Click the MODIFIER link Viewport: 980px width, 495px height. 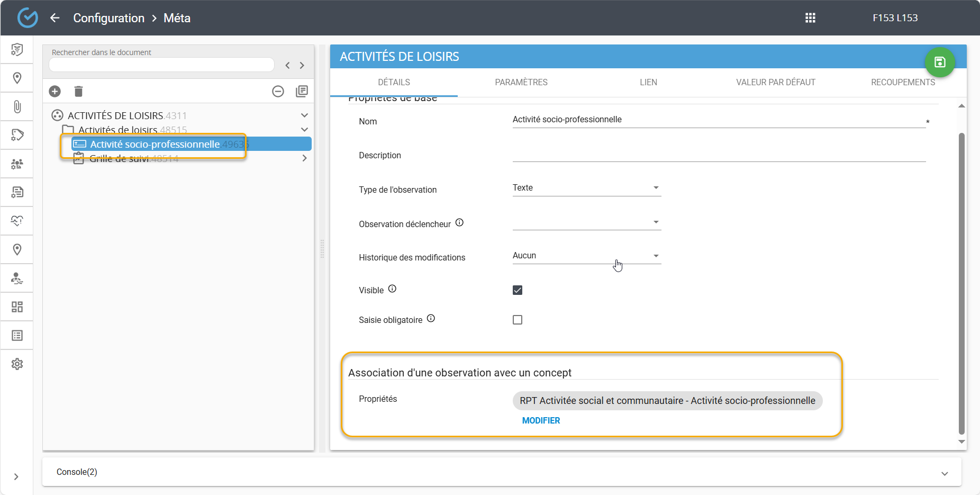(x=541, y=420)
